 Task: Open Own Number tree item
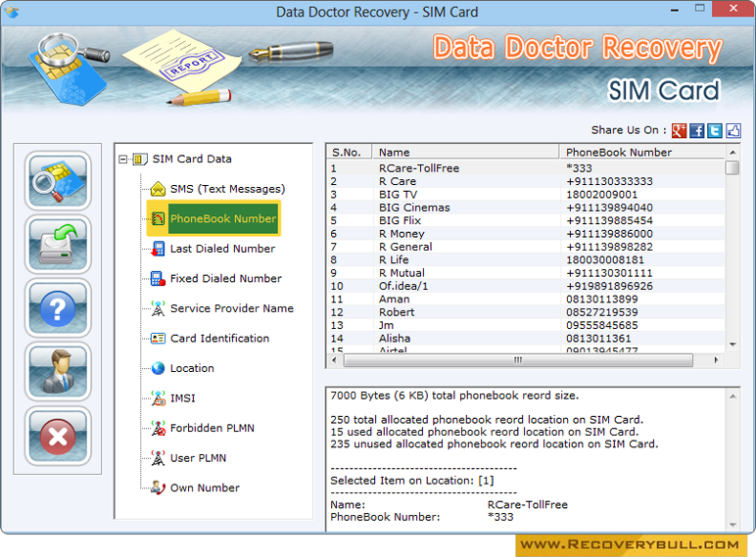pyautogui.click(x=205, y=487)
